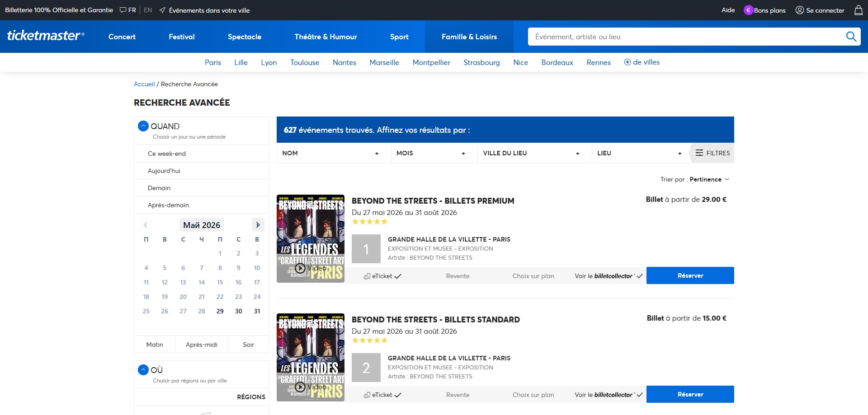868x415 pixels.
Task: Open the Toulouse city link
Action: (x=305, y=62)
